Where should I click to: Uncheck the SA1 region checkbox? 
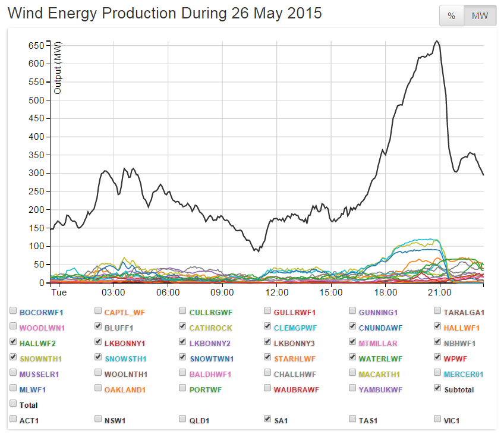pyautogui.click(x=268, y=420)
